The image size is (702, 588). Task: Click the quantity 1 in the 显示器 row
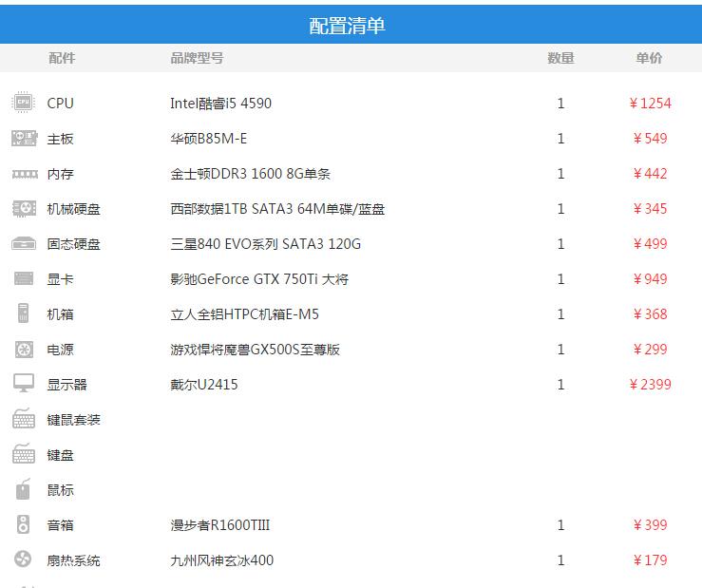coord(560,384)
